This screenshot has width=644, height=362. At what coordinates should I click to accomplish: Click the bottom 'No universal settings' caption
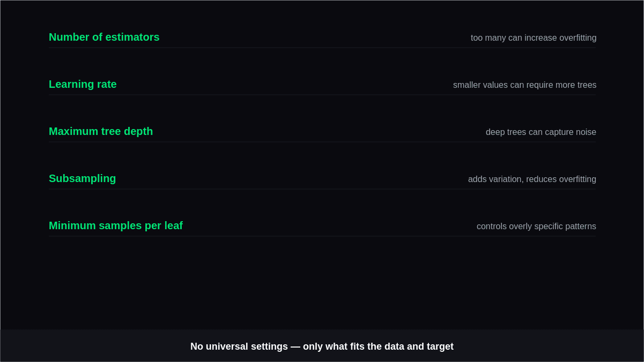pyautogui.click(x=322, y=346)
